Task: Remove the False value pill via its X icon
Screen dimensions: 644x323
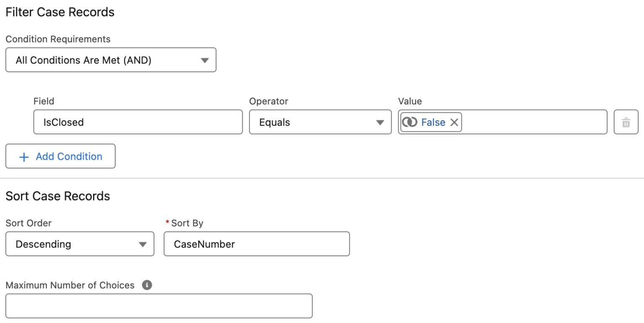Action: pos(454,122)
